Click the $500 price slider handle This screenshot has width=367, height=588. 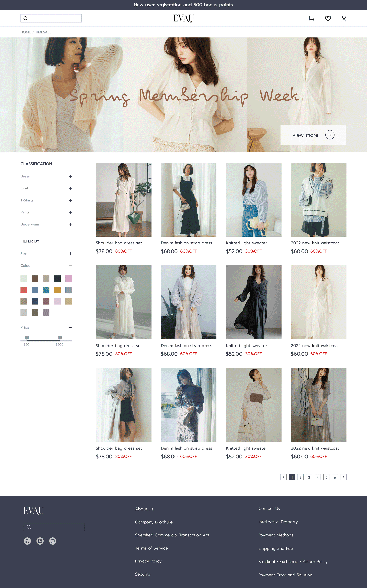click(x=60, y=337)
